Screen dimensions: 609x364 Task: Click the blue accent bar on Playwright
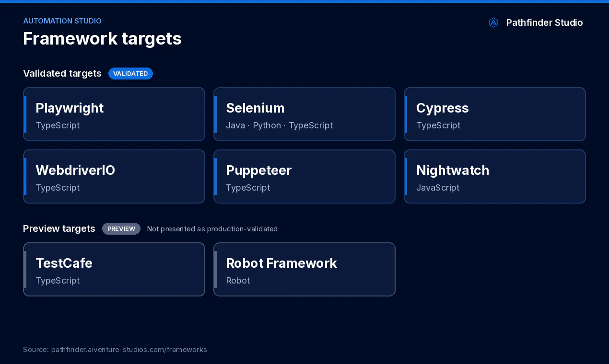click(x=25, y=114)
